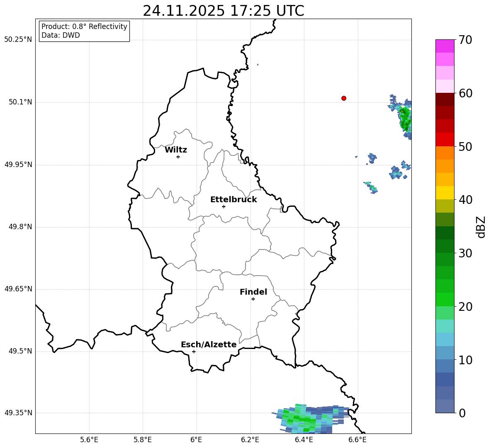Select the Findel city label
The height and width of the screenshot is (448, 491).
point(253,292)
